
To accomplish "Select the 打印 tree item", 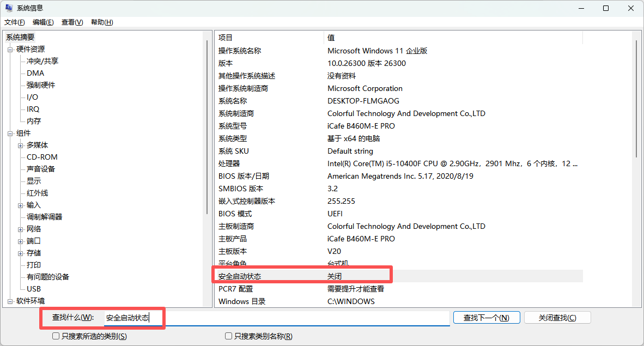I will coord(34,265).
